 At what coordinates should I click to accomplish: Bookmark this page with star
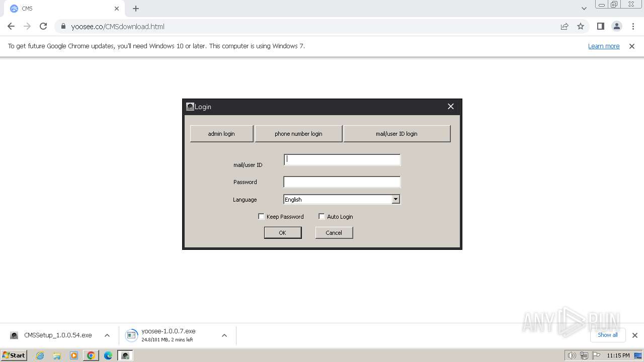(581, 27)
